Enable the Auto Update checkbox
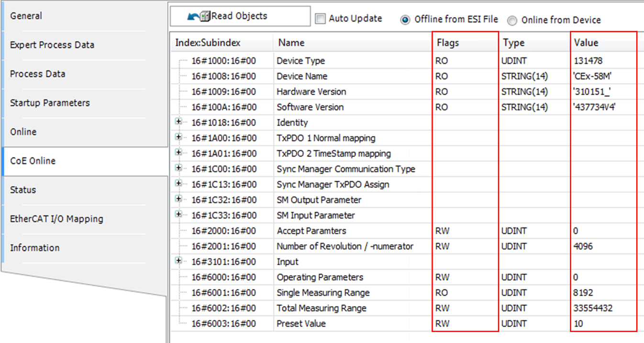The image size is (644, 343). pyautogui.click(x=320, y=19)
